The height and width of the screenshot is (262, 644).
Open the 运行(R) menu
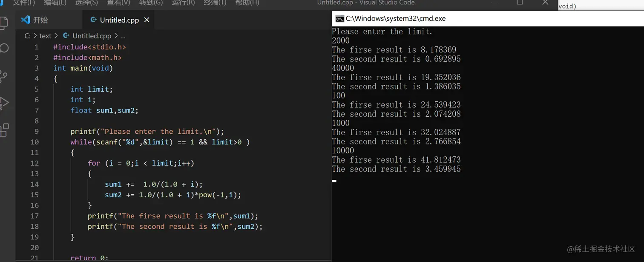(183, 3)
